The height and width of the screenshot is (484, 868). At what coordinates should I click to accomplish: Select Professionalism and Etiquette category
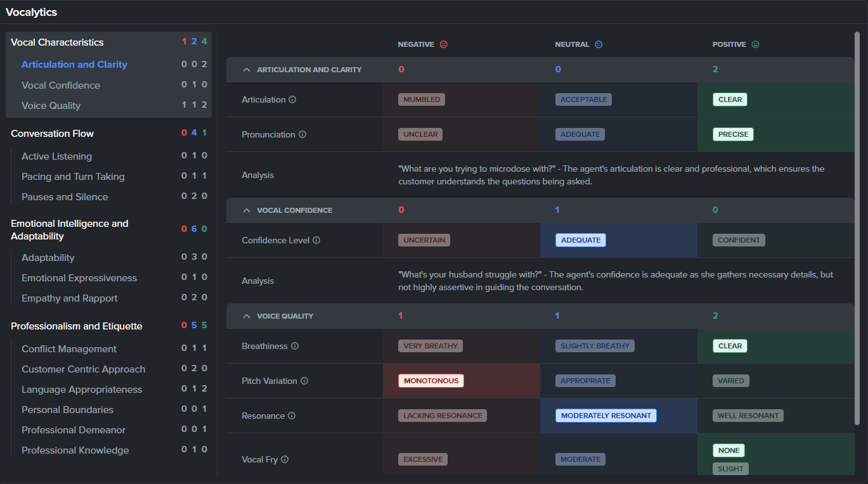point(77,326)
